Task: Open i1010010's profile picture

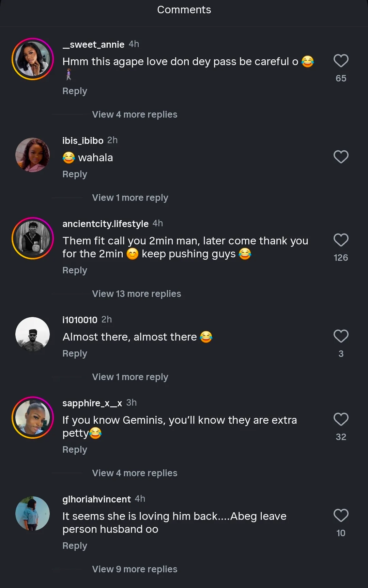Action: coord(33,334)
